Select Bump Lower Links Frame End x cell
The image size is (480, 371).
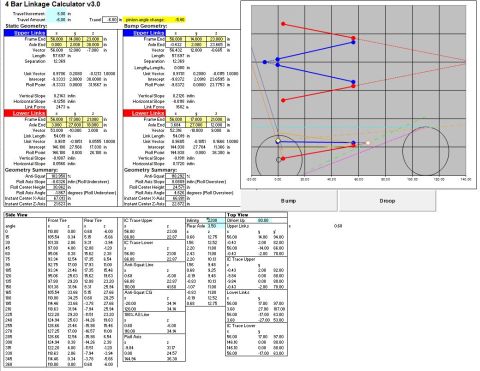point(175,119)
